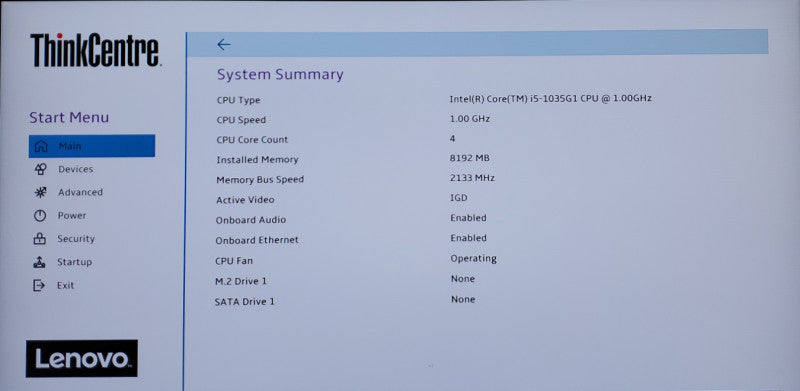Screen dimensions: 800x391
Task: Select the CPU Core Count label
Action: [252, 140]
